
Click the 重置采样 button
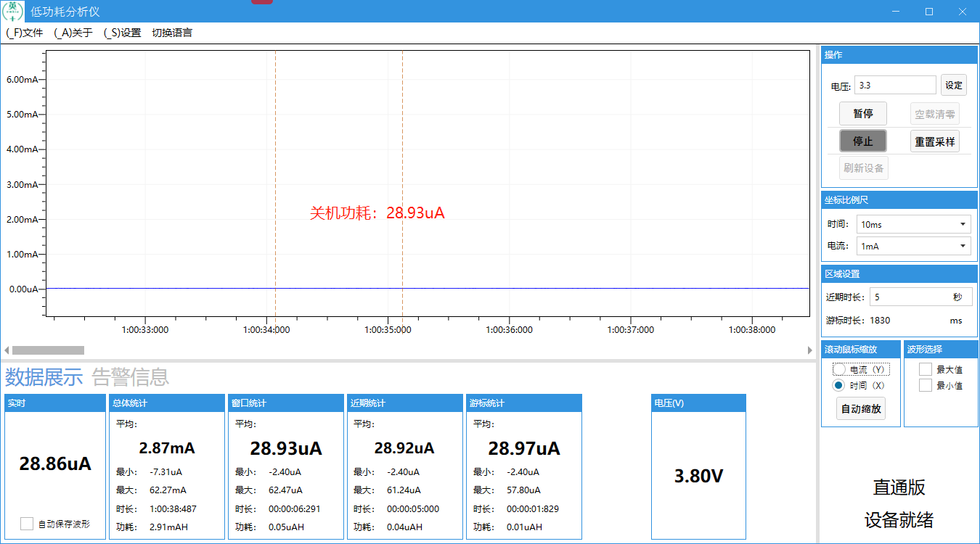coord(935,141)
